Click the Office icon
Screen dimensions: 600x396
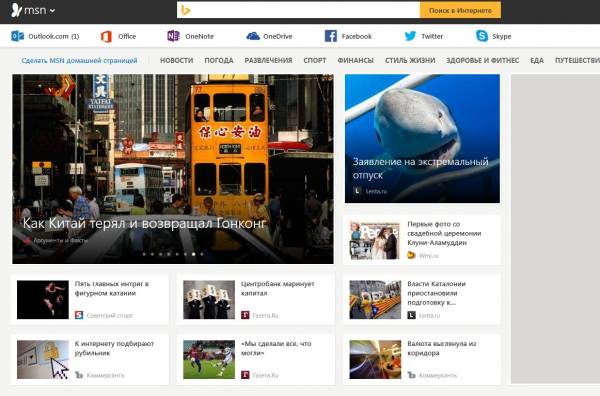click(x=106, y=36)
